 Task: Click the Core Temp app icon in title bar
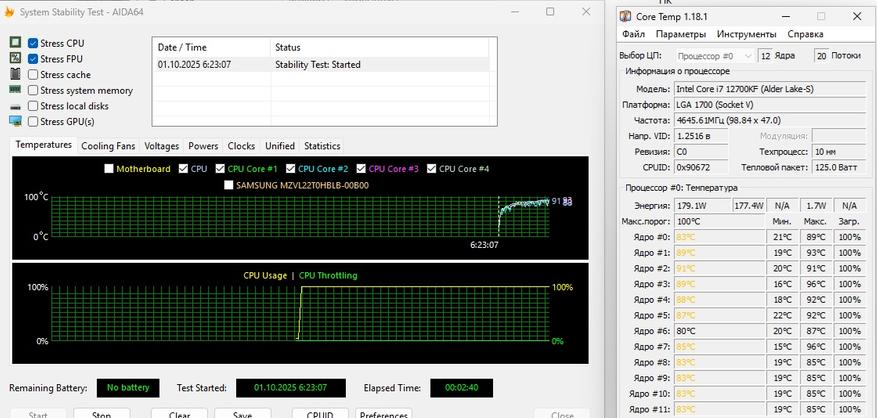(x=626, y=17)
